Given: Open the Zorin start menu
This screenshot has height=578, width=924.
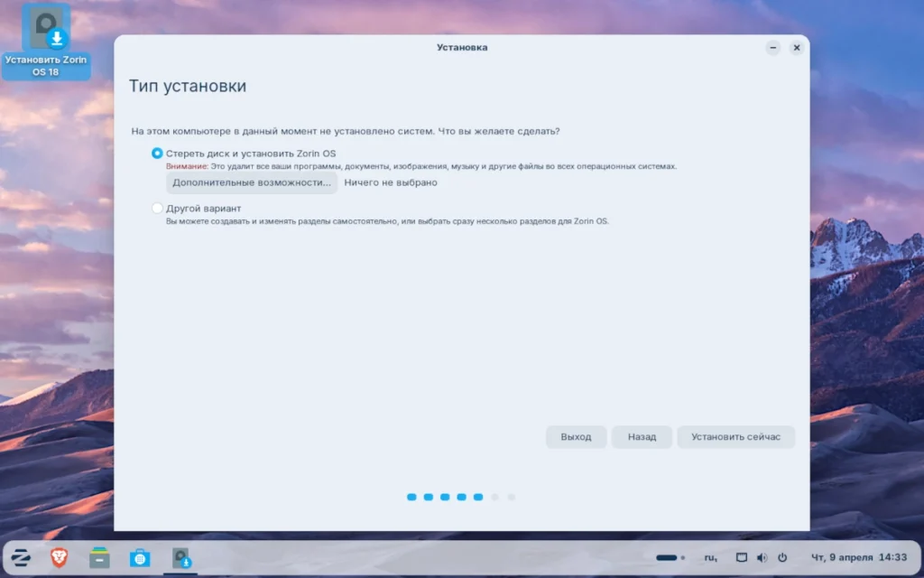Looking at the screenshot, I should coord(21,557).
